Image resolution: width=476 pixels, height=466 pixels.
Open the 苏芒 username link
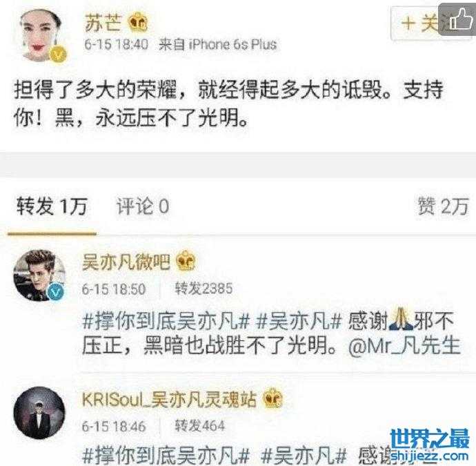(x=103, y=23)
